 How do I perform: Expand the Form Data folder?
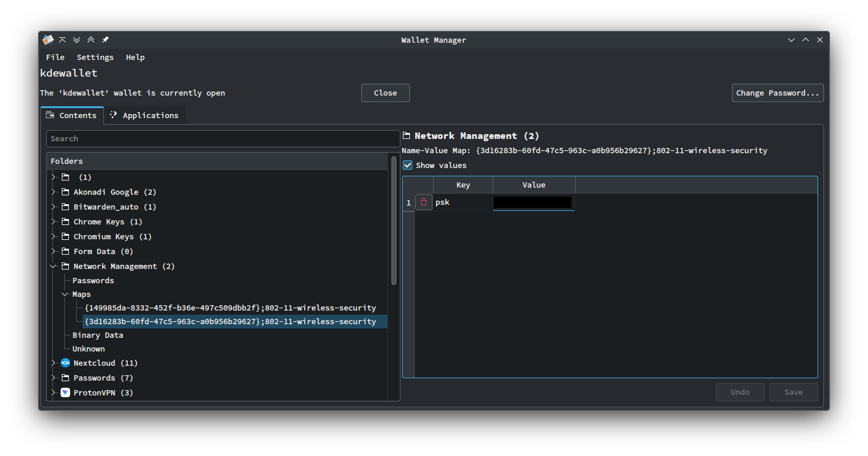coord(53,251)
